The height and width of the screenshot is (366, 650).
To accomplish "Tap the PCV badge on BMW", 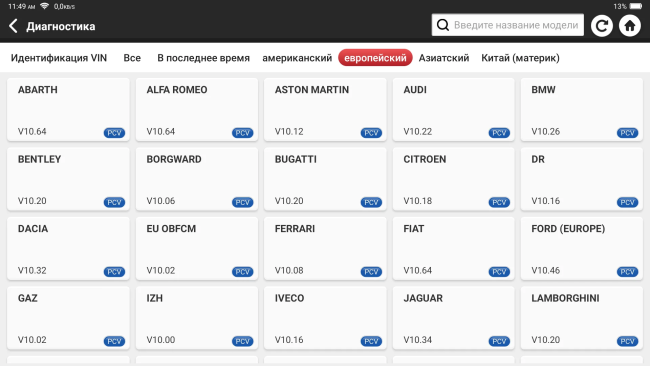I will [x=628, y=133].
